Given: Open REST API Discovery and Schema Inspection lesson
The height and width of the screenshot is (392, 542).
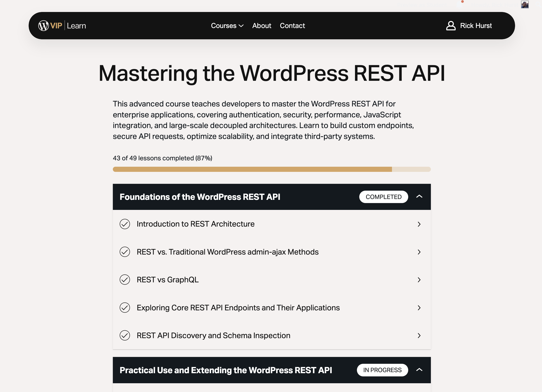Looking at the screenshot, I should 214,335.
